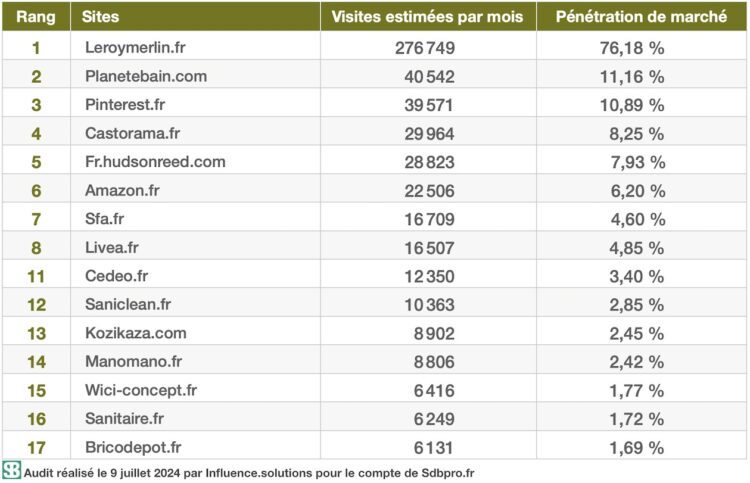
Task: Open the Planetebain.com entry
Action: [146, 76]
